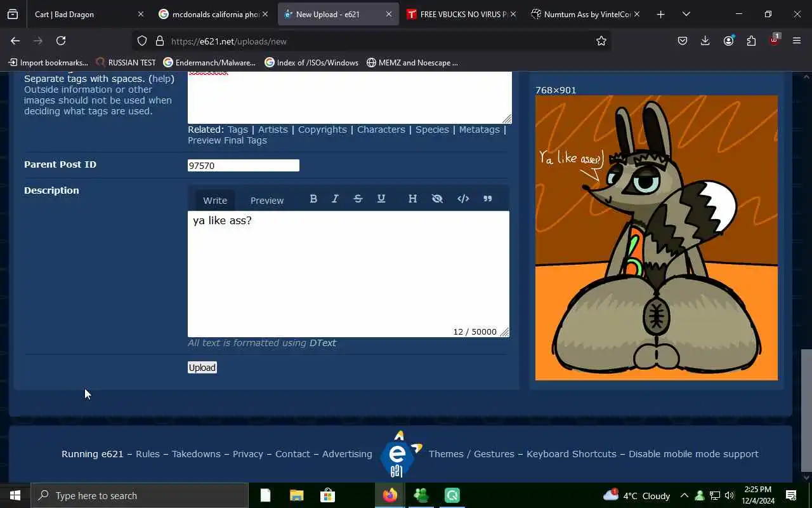This screenshot has width=812, height=508.
Task: Open Rules link in footer
Action: click(x=148, y=454)
